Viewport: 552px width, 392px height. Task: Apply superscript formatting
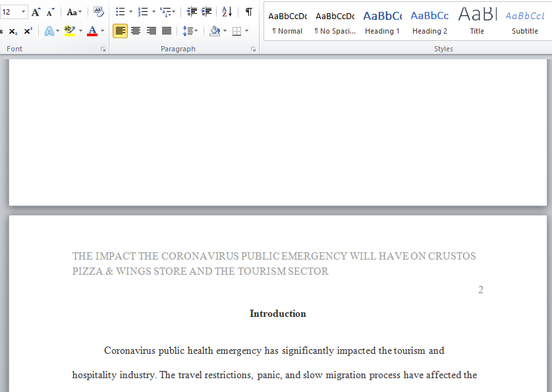pos(28,31)
